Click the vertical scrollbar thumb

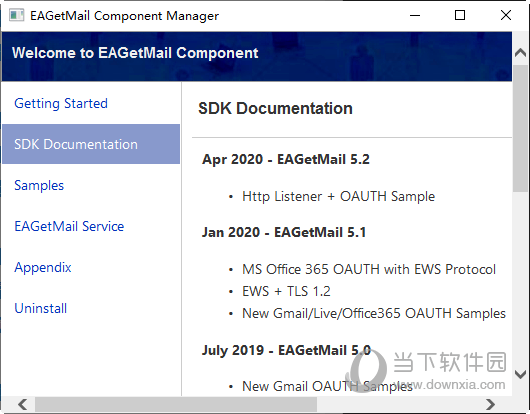click(x=520, y=128)
